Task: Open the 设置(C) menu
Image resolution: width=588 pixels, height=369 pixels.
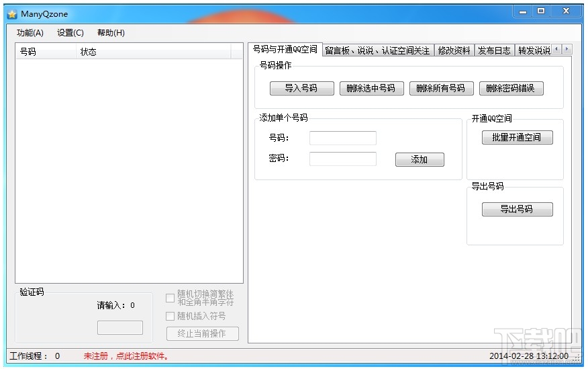Action: 70,33
